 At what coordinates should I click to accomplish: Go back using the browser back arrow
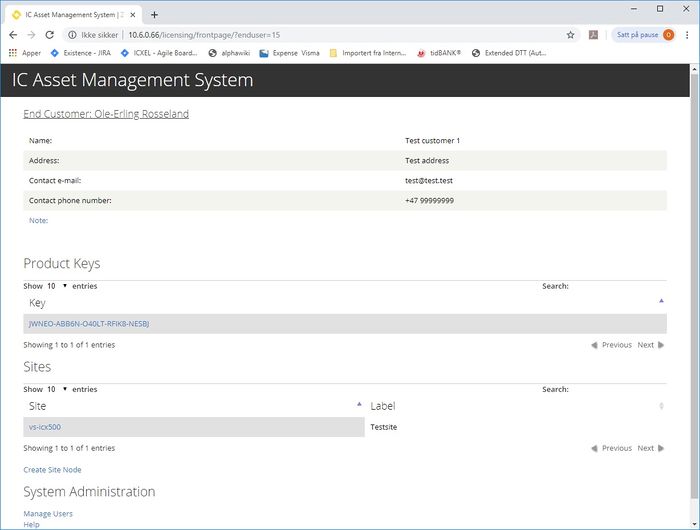click(13, 35)
